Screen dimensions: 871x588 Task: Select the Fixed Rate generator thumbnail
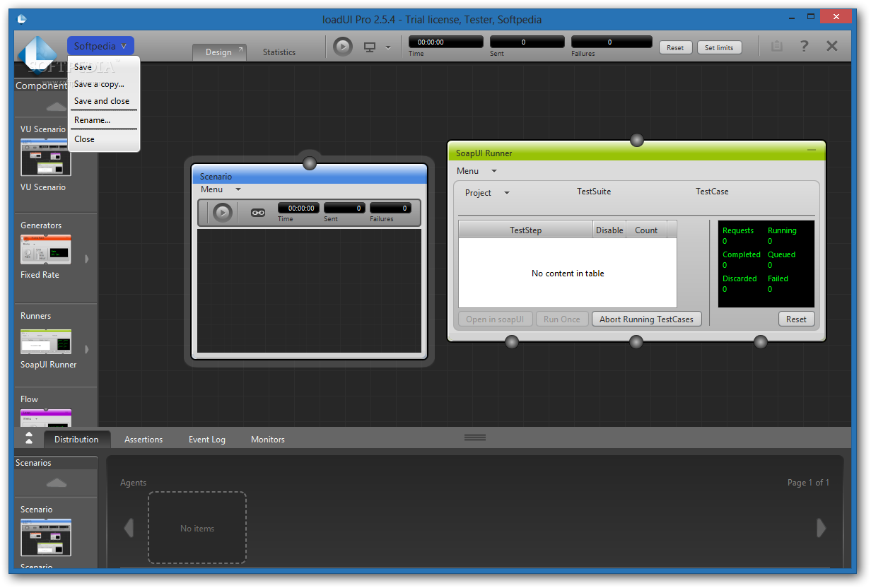[x=46, y=249]
